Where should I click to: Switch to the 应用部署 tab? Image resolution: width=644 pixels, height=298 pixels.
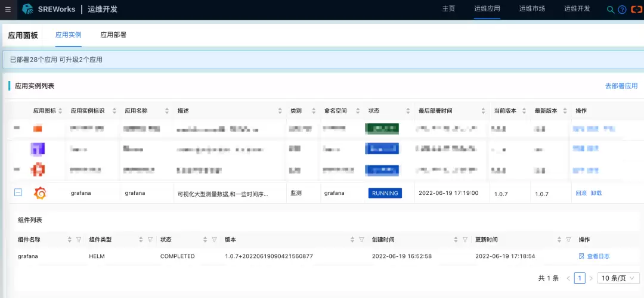point(113,35)
